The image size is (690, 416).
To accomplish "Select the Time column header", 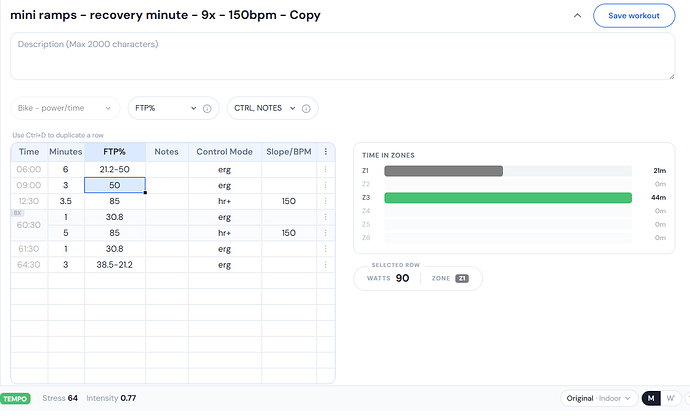I will click(x=29, y=152).
